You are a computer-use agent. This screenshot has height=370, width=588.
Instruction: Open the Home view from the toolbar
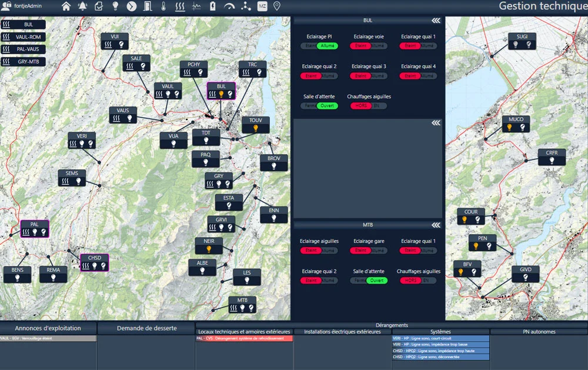click(x=67, y=6)
